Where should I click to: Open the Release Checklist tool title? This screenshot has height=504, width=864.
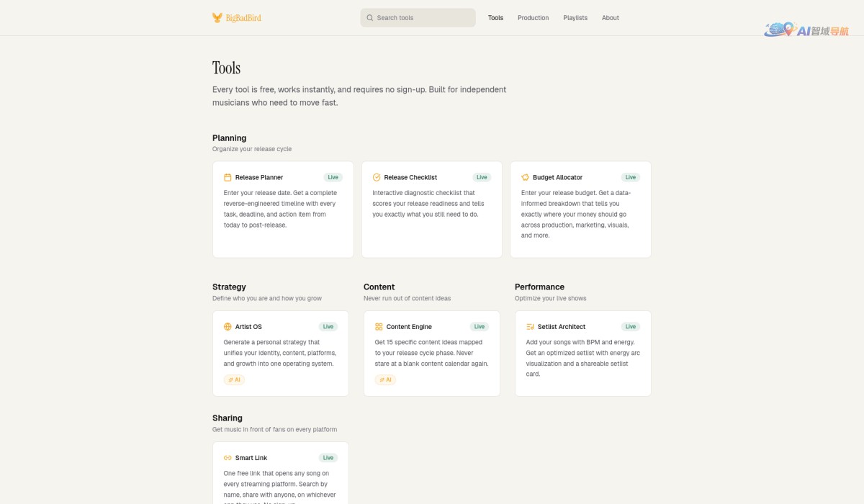(x=410, y=177)
